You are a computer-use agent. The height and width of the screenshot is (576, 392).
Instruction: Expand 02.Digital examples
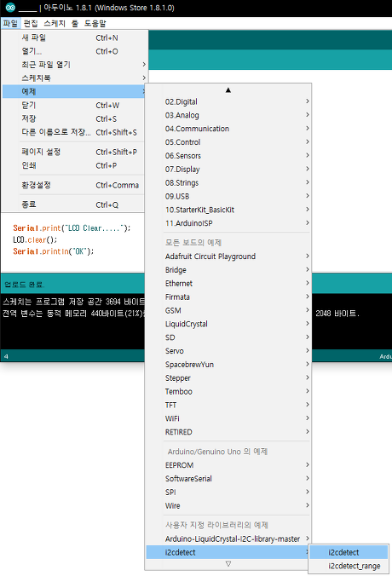click(x=228, y=101)
